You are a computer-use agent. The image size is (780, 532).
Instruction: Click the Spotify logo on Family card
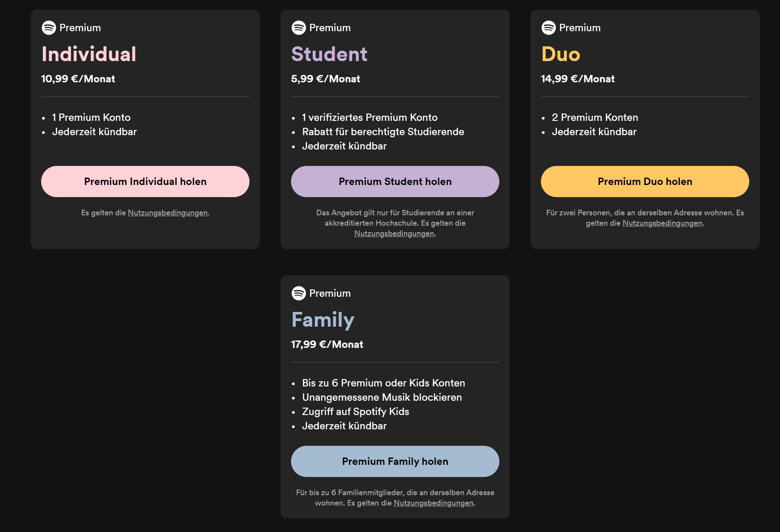299,293
